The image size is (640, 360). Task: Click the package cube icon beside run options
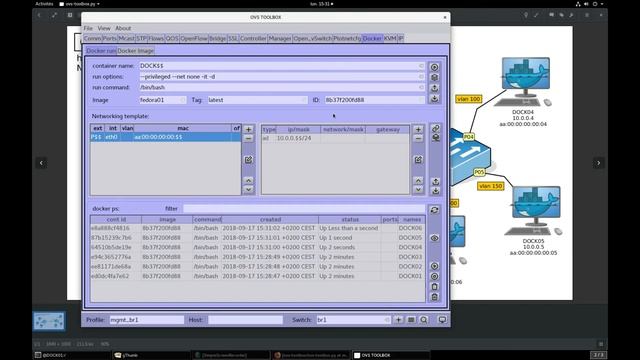(x=434, y=77)
